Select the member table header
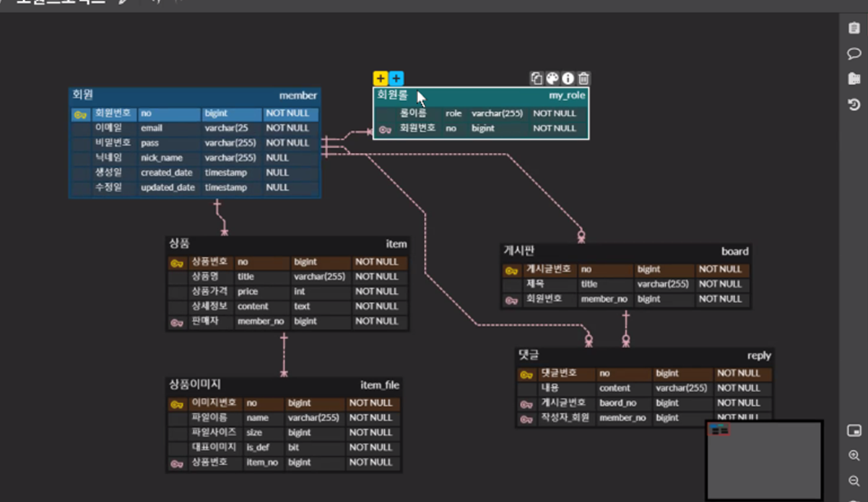This screenshot has width=868, height=502. click(x=194, y=95)
